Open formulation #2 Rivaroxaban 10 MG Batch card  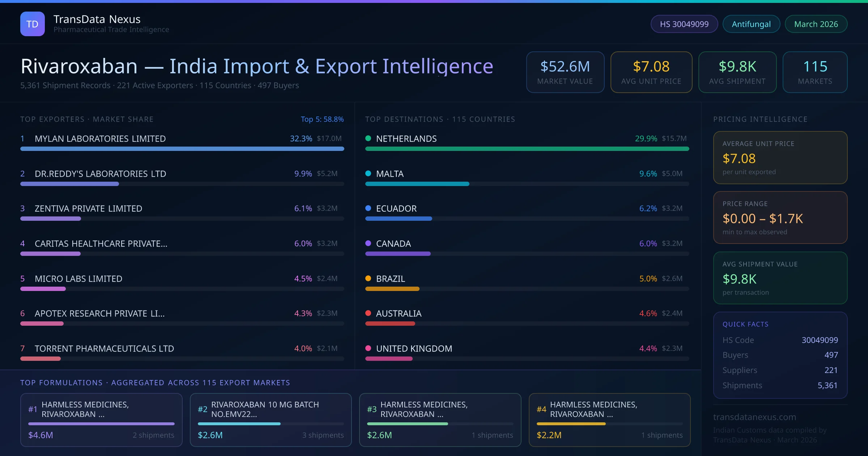[271, 419]
